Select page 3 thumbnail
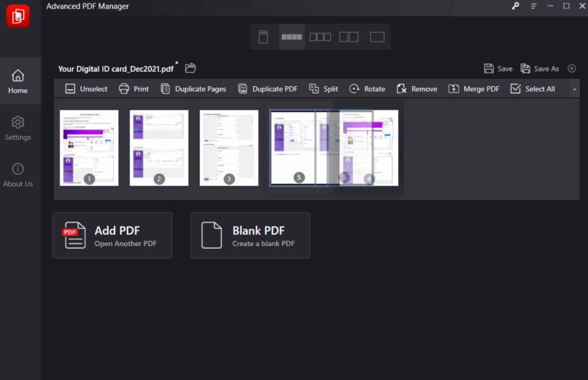This screenshot has height=380, width=588. tap(229, 148)
